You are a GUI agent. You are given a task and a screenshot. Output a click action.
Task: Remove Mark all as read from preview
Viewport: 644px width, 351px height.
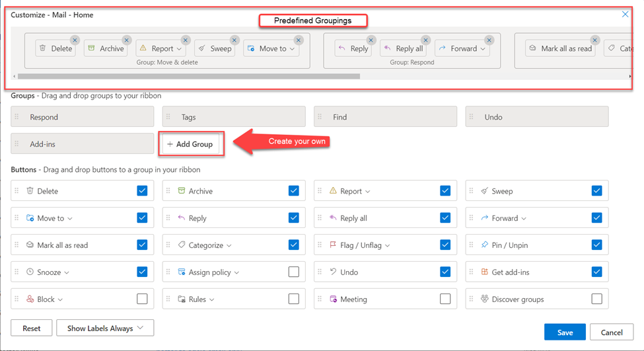click(594, 40)
